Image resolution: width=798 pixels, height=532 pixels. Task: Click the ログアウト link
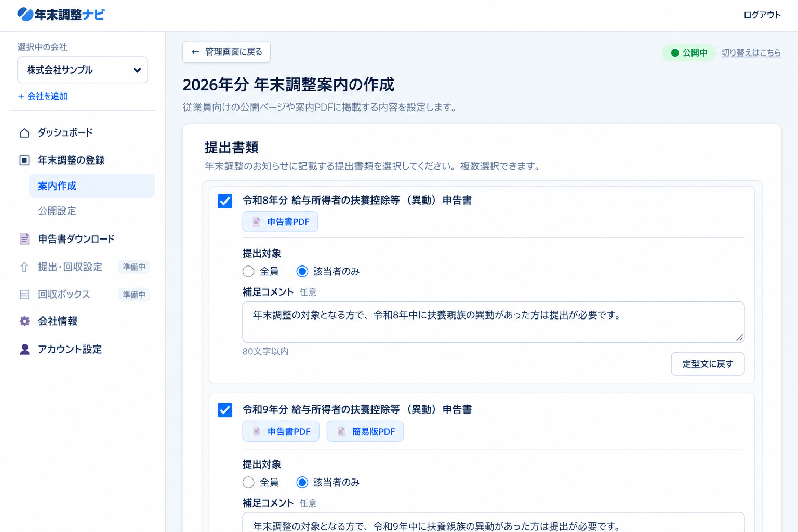tap(762, 15)
